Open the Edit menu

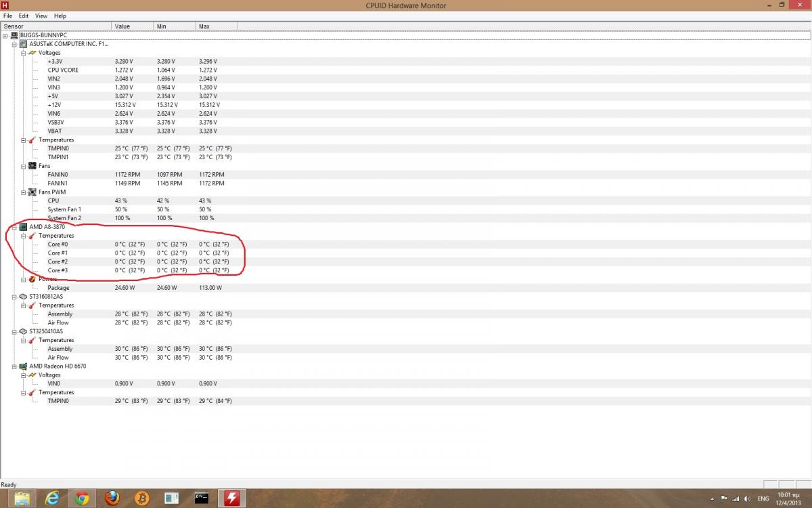click(24, 16)
